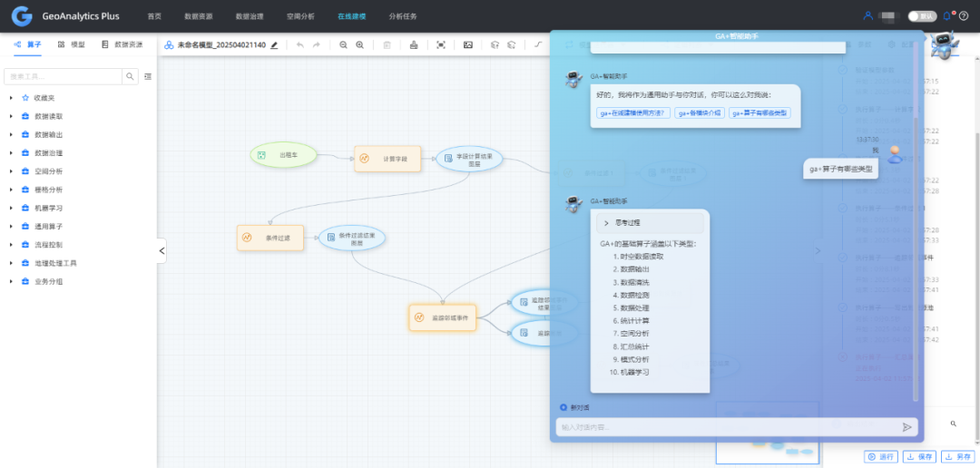
Task: Expand the 业务分组 tree node
Action: (x=11, y=282)
